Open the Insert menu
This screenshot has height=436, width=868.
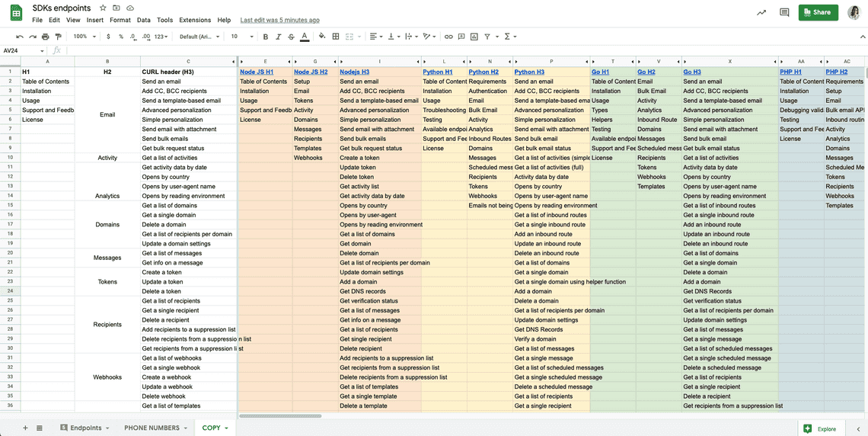(x=95, y=20)
